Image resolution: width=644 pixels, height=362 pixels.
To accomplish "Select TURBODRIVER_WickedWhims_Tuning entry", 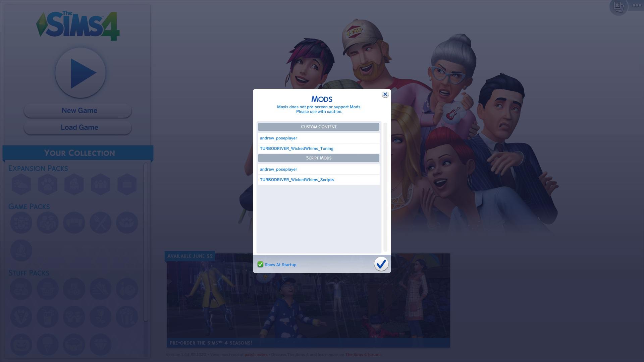I will coord(319,148).
